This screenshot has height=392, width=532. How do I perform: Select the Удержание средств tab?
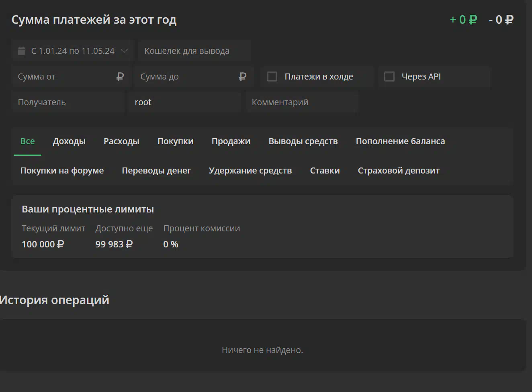[x=250, y=171]
